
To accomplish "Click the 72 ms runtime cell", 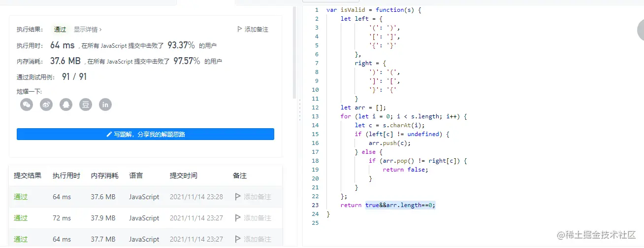I will [x=62, y=218].
